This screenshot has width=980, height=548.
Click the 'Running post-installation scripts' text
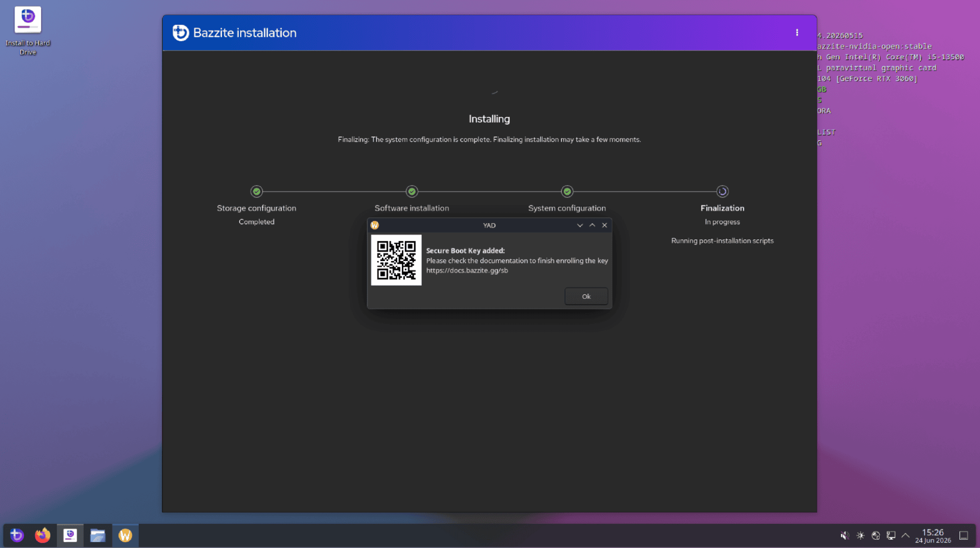pos(722,240)
